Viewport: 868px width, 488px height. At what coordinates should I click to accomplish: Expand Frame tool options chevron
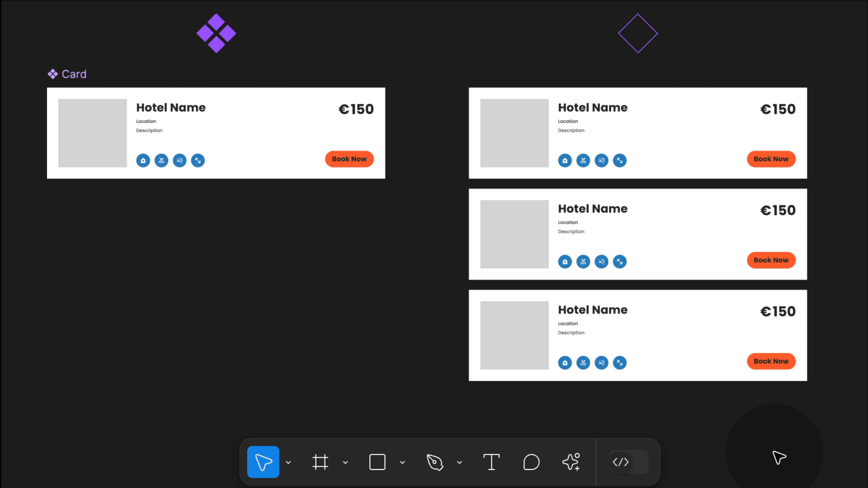345,462
